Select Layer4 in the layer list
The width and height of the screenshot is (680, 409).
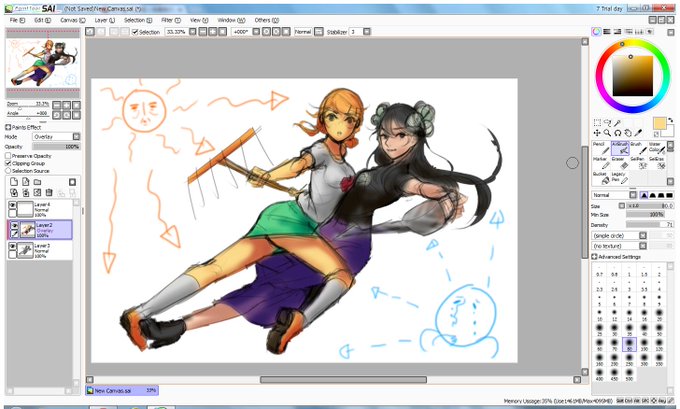[39, 209]
